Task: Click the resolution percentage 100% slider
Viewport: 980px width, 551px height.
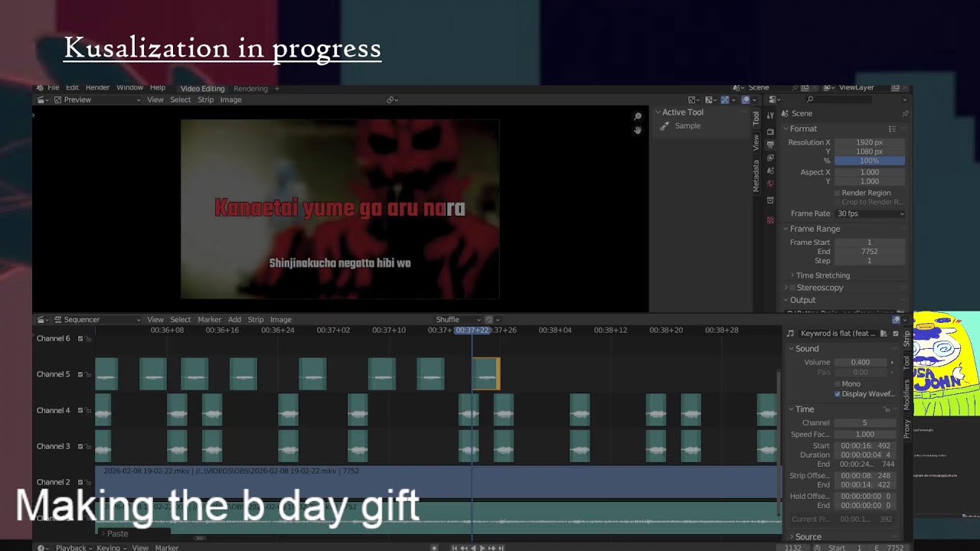Action: point(870,161)
